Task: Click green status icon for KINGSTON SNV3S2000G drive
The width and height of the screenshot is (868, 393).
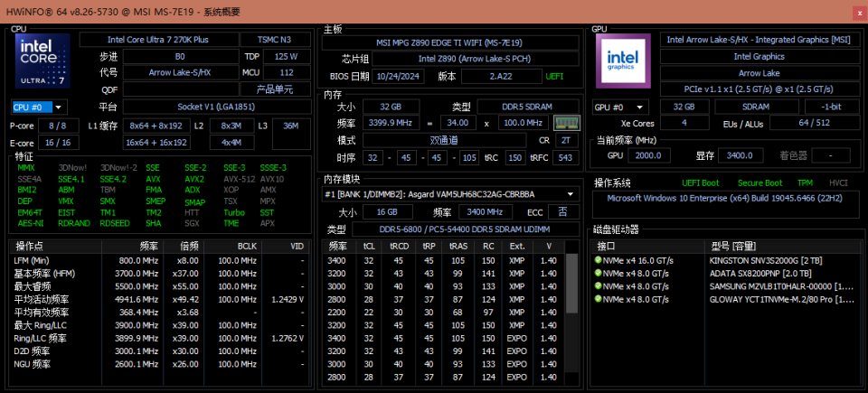Action: [x=598, y=259]
